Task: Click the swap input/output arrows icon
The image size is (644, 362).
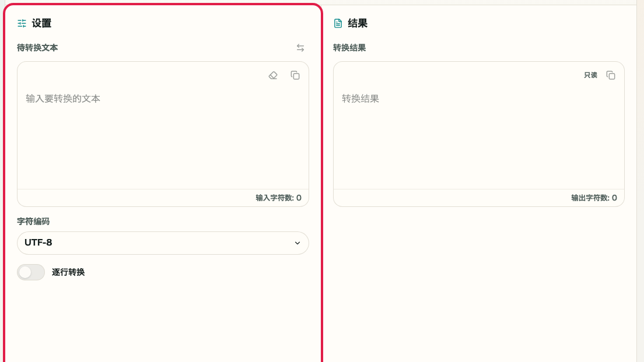Action: pyautogui.click(x=300, y=48)
